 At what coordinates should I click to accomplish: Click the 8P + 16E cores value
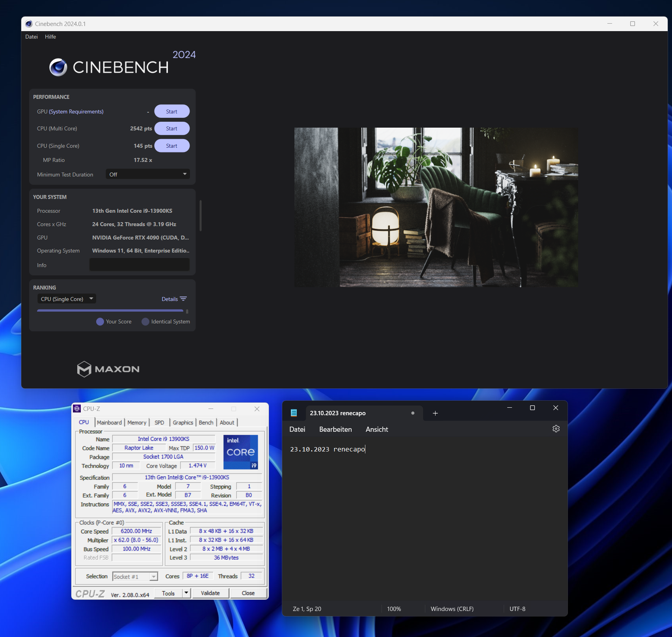(x=198, y=576)
